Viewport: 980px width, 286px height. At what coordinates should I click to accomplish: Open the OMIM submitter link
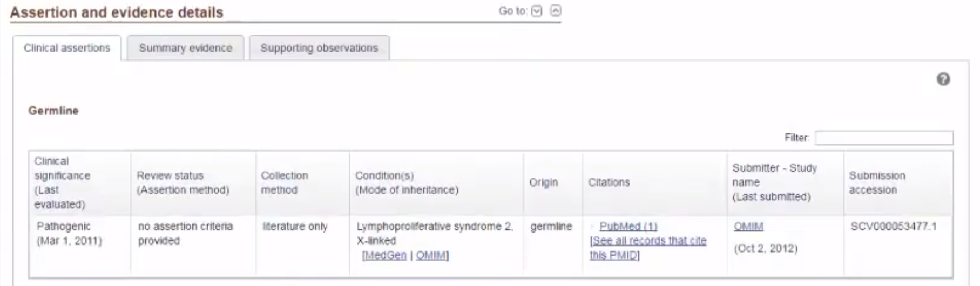pyautogui.click(x=748, y=227)
